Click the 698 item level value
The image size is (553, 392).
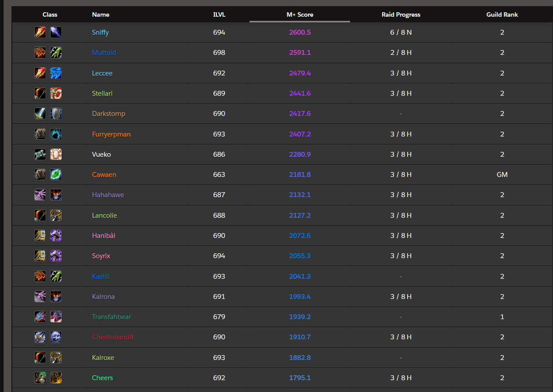click(x=219, y=53)
